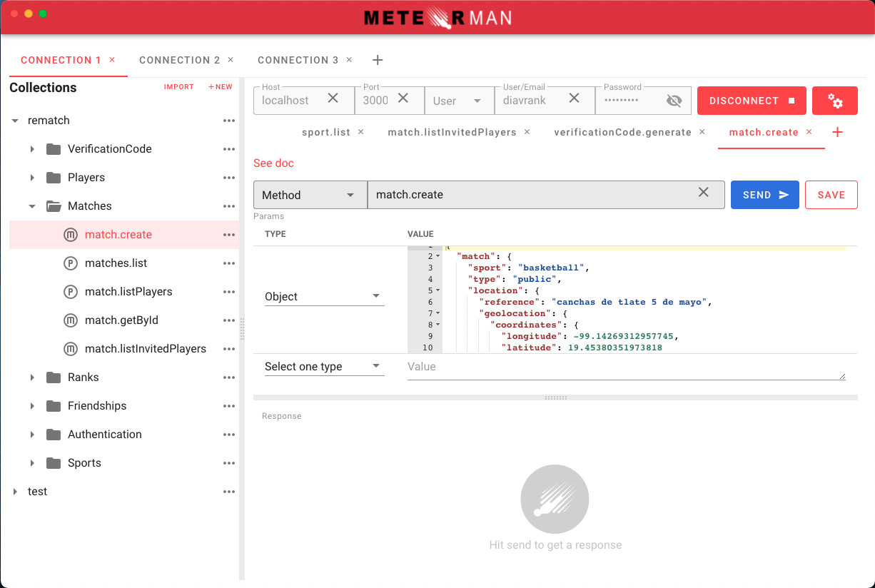This screenshot has height=588, width=875.
Task: Open the sport.list request tab
Action: point(326,132)
